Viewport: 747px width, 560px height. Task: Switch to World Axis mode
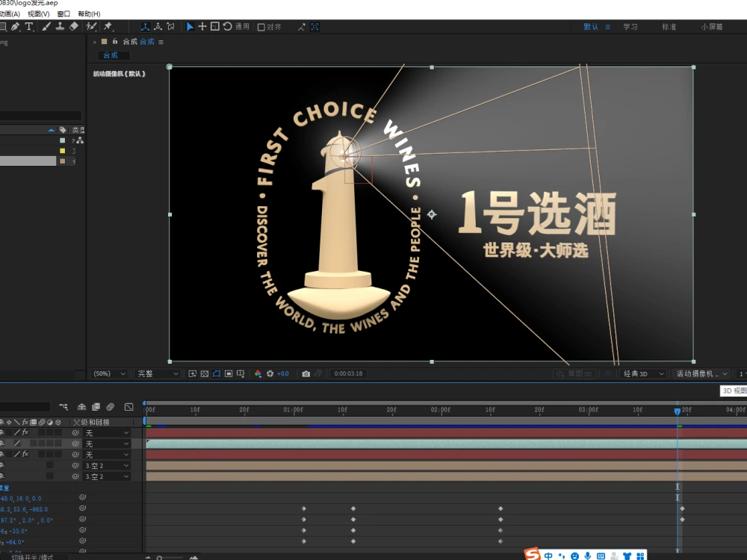coord(158,27)
